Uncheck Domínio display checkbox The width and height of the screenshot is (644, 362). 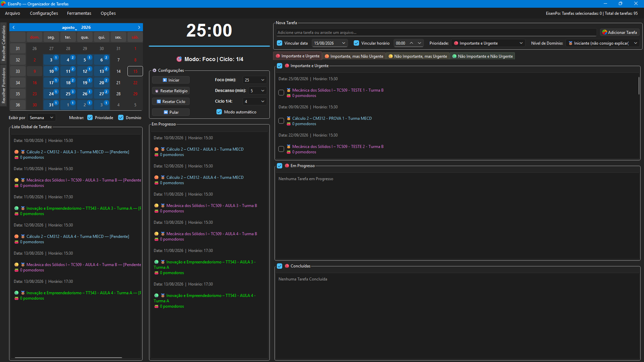pyautogui.click(x=121, y=117)
